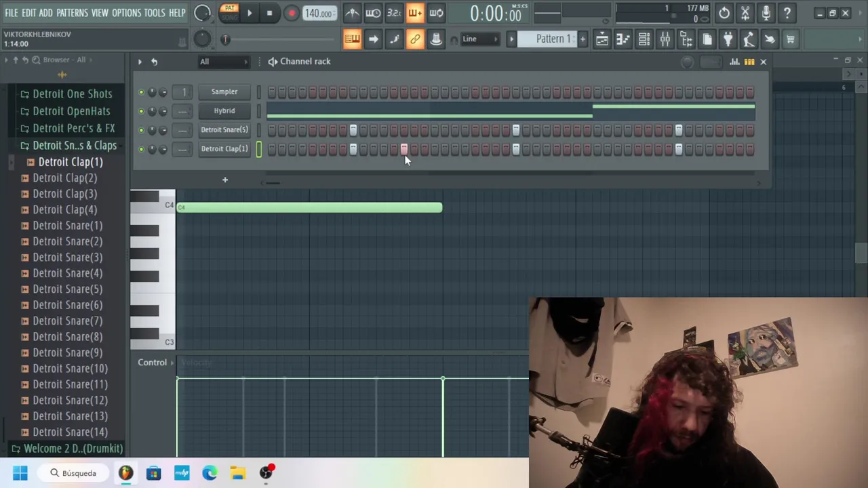Toggle the highlighted link/multilink controllers icon
Viewport: 868px width, 488px height.
415,39
